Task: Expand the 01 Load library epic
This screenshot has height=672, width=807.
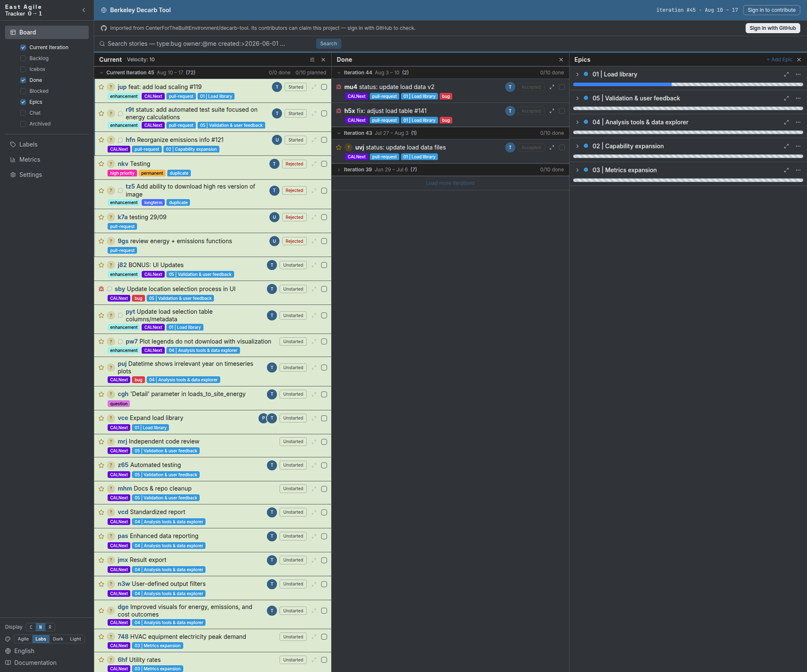Action: point(578,74)
